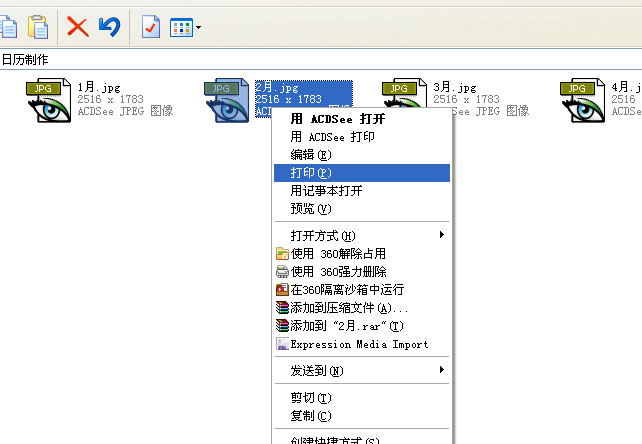Click 3月.jpg dimensions 2516 x 1783

(466, 99)
